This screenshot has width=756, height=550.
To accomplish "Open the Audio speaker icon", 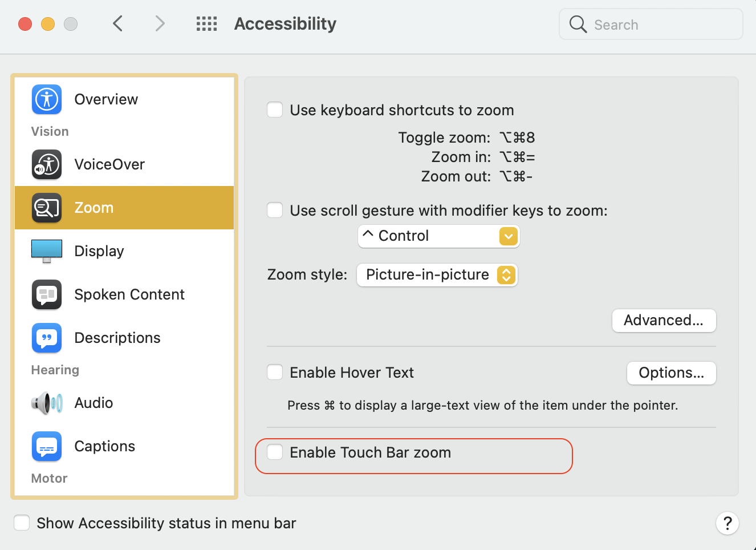I will point(47,403).
